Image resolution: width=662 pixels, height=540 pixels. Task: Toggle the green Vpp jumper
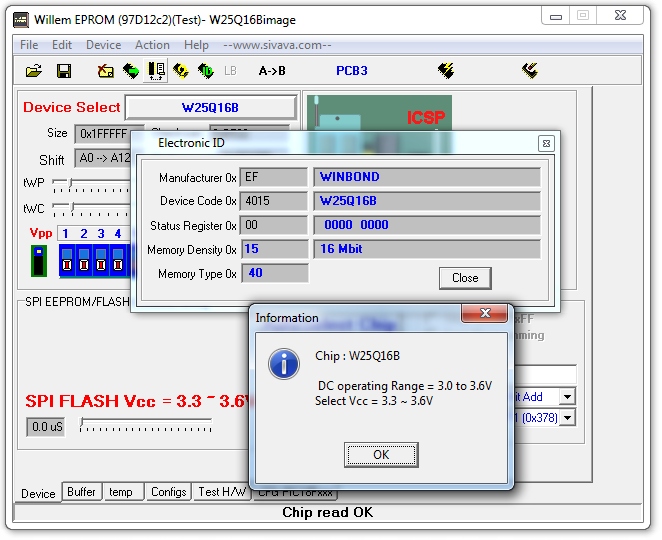[39, 261]
